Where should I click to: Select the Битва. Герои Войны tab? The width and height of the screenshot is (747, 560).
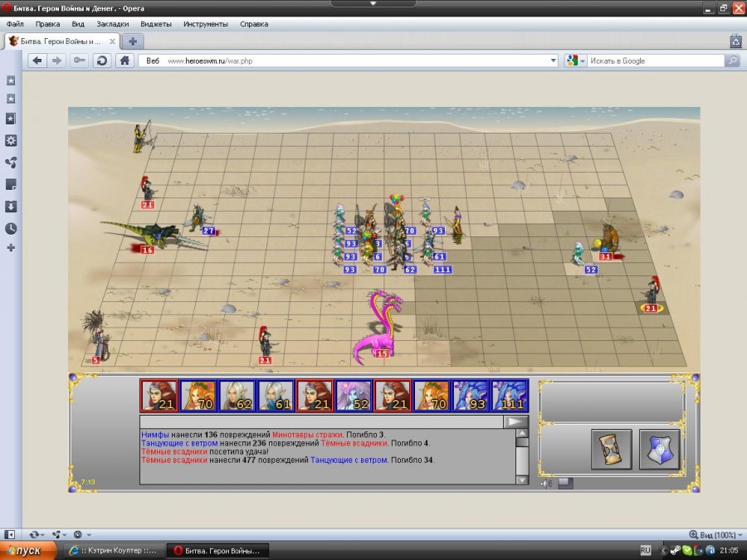[61, 41]
